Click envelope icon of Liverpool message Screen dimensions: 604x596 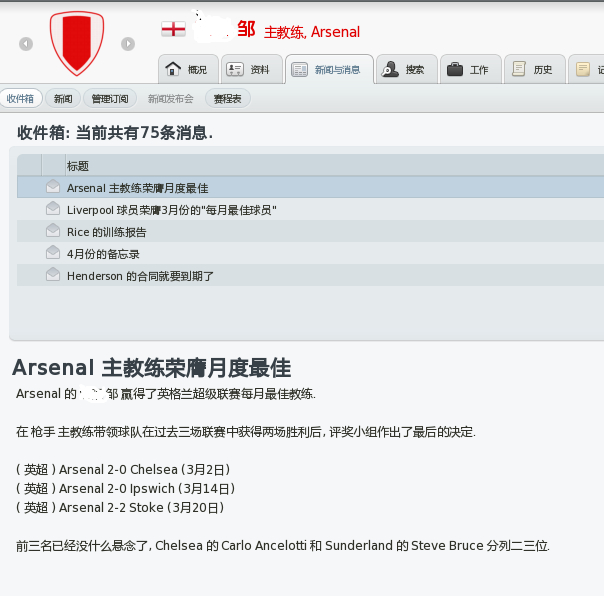coord(53,208)
